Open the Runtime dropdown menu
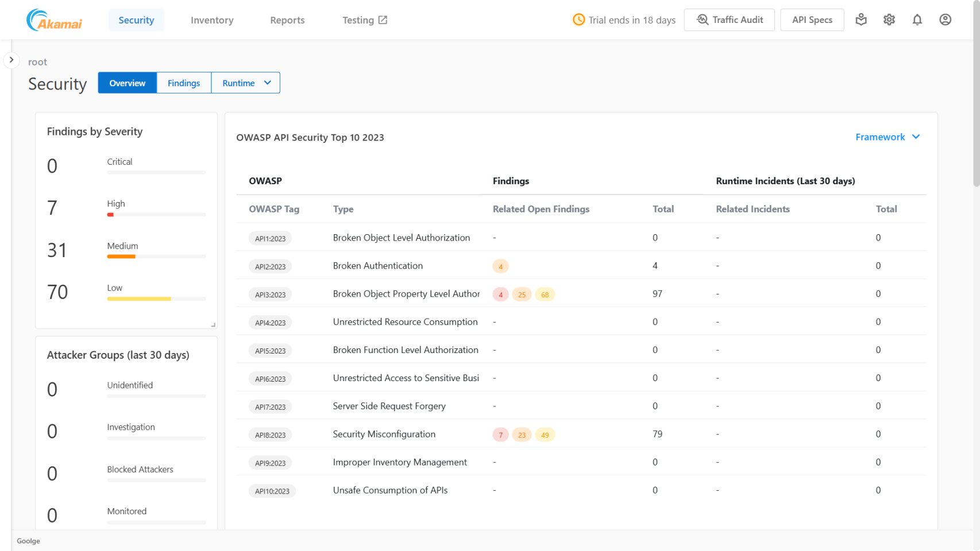 pos(246,83)
